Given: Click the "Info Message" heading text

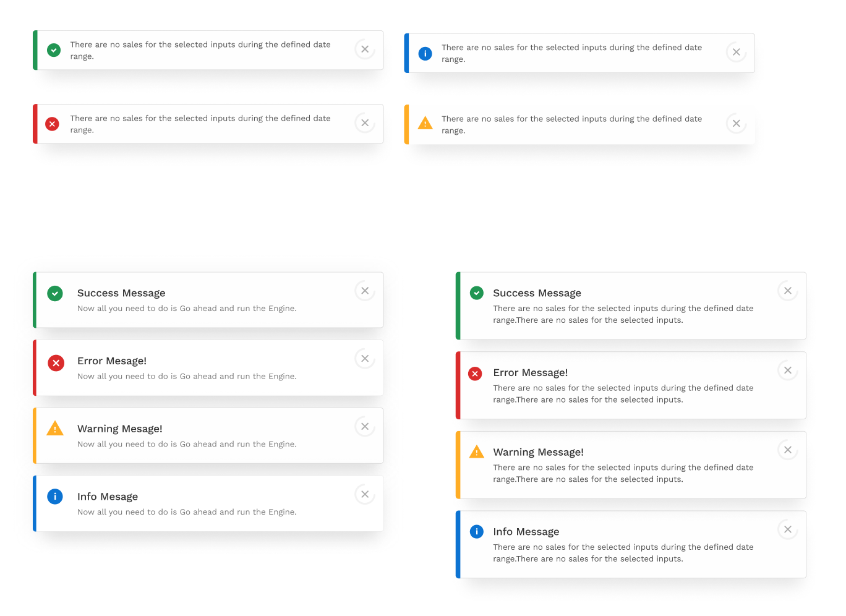Looking at the screenshot, I should [x=526, y=532].
